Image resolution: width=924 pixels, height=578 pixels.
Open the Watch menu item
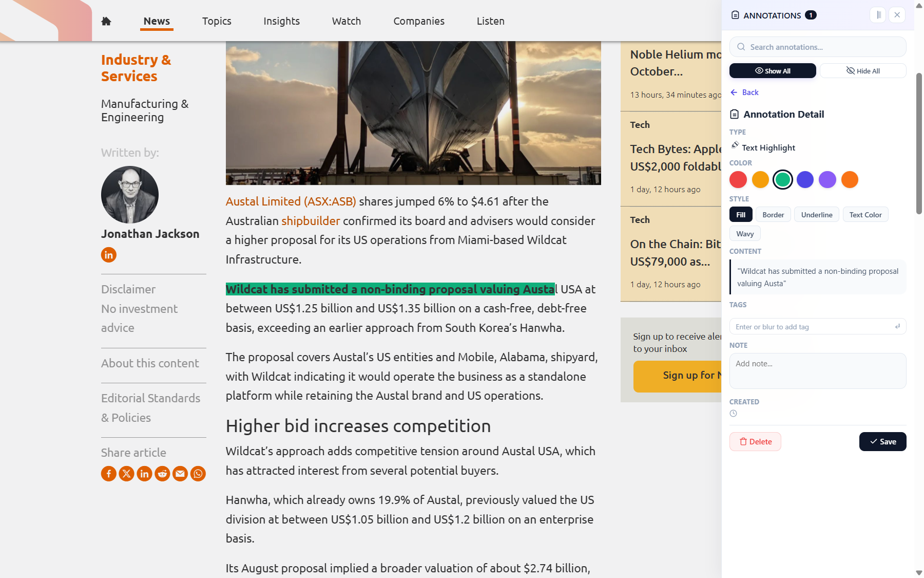click(x=346, y=21)
